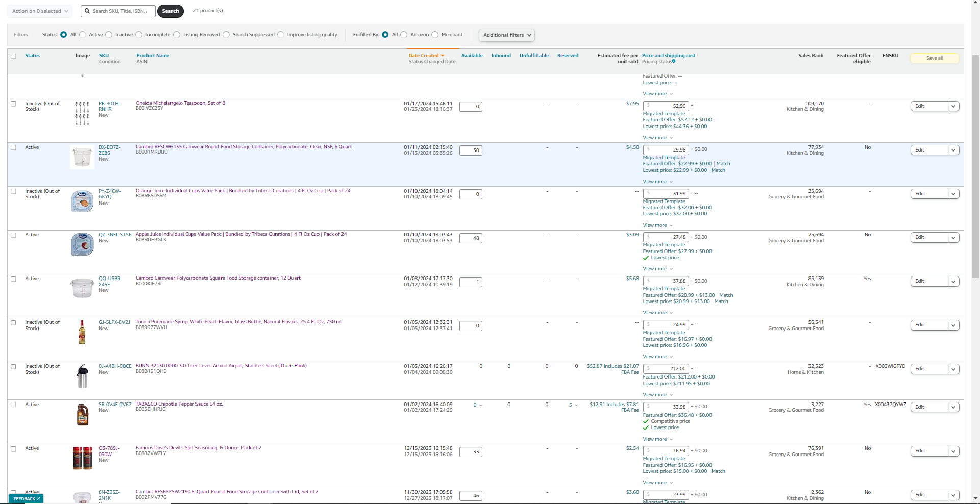
Task: Check the Cambro RFSCW6135 container row
Action: pyautogui.click(x=13, y=147)
